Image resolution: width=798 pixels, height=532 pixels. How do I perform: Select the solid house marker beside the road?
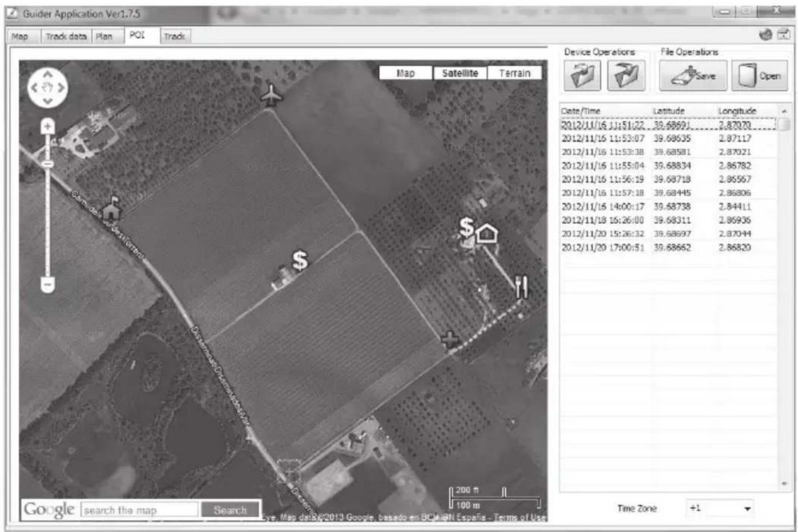pos(112,208)
